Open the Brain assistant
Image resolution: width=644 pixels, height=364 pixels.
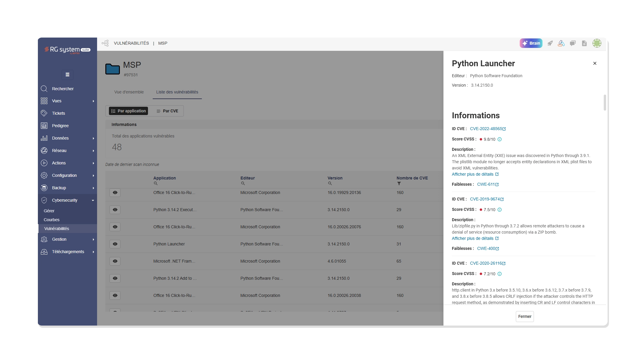pyautogui.click(x=531, y=43)
